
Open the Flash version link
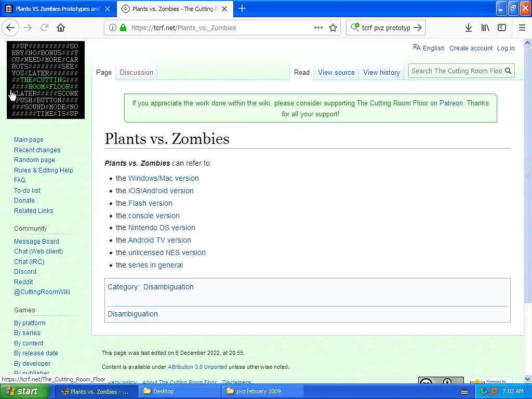tap(150, 203)
